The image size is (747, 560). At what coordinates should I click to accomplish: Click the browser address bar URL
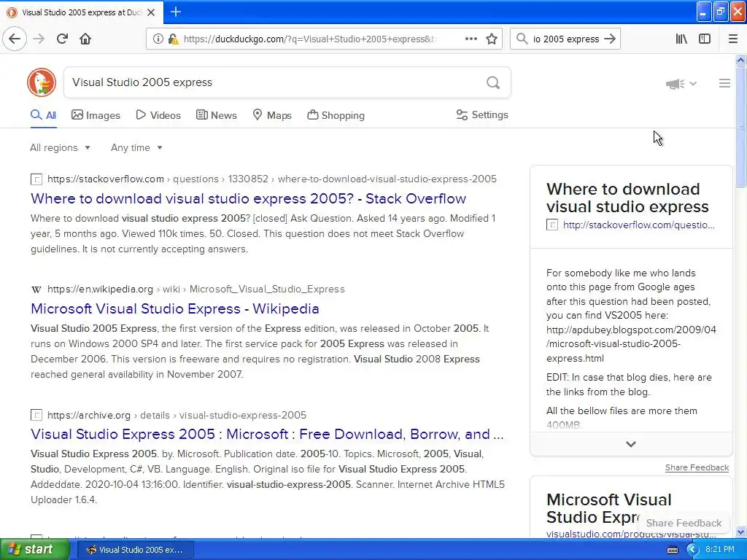(x=309, y=39)
